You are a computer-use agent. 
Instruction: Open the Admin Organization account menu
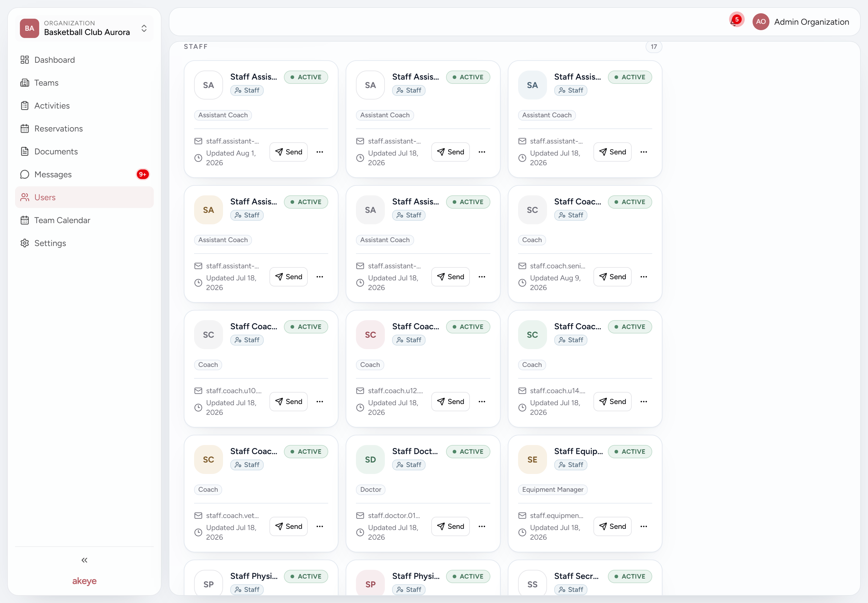coord(801,22)
